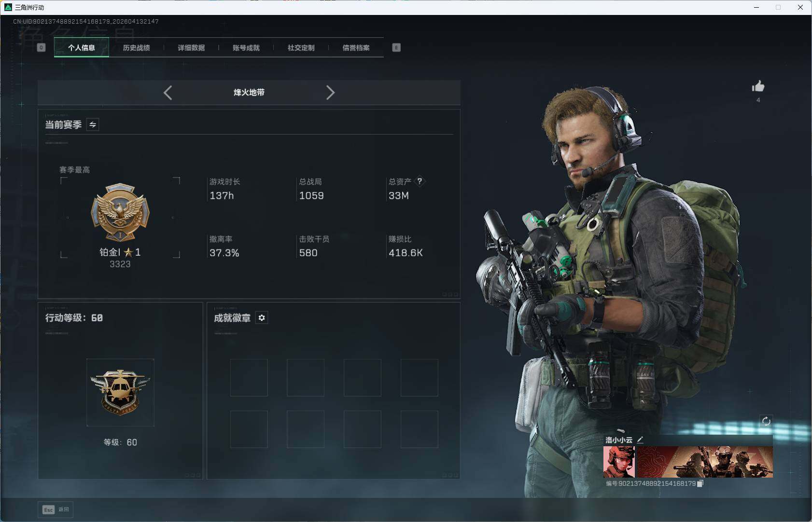Click the Esc 返回 button
The height and width of the screenshot is (522, 812).
click(56, 509)
